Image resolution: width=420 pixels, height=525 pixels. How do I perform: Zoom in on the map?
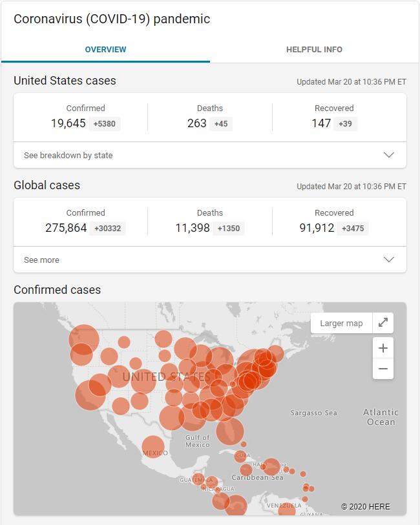click(383, 349)
